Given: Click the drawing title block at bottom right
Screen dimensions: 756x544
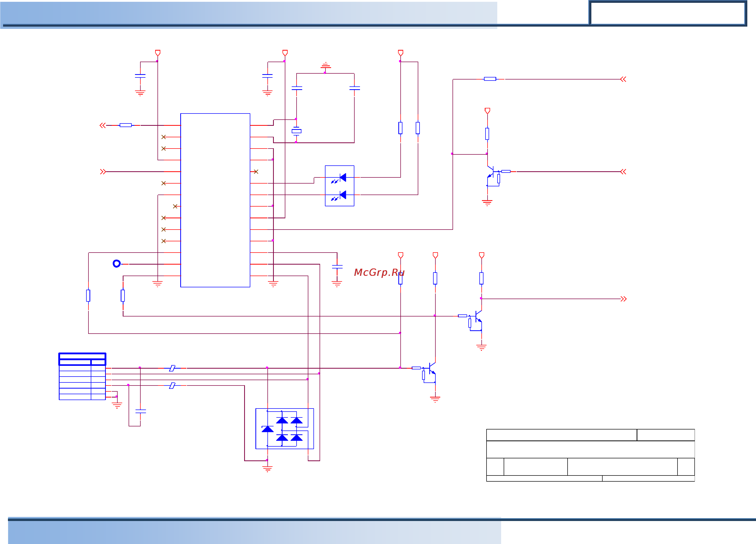Looking at the screenshot, I should click(x=590, y=455).
